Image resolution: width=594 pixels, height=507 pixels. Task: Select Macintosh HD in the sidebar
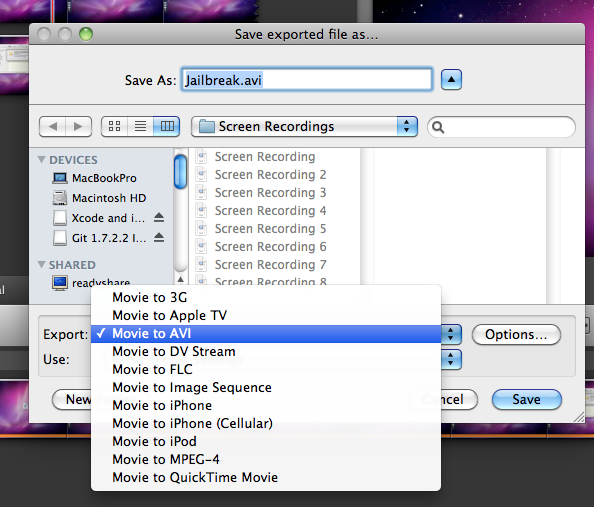pyautogui.click(x=109, y=198)
